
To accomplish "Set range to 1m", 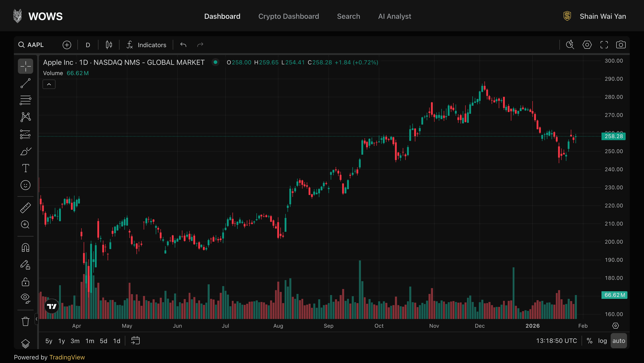I will tap(90, 341).
